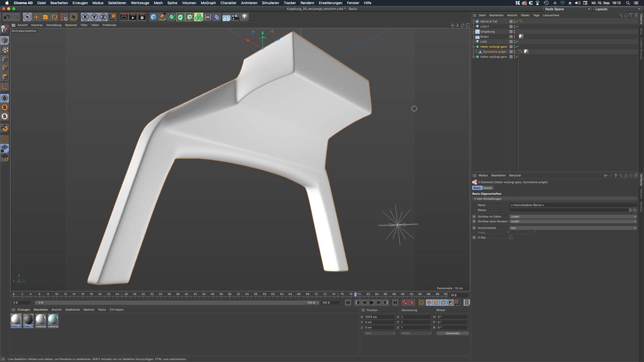Open render settings clapperboard with gear
Screen dimensions: 644x362
coord(142,17)
